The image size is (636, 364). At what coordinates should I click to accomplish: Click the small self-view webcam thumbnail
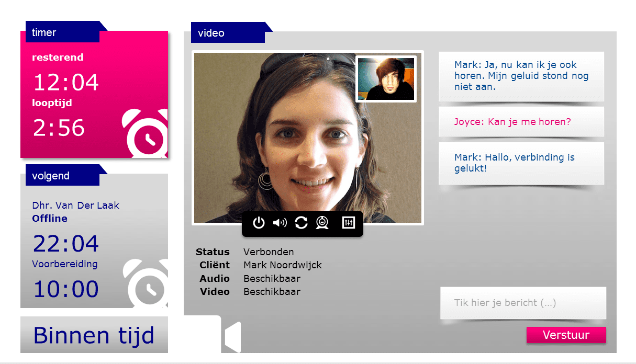pos(386,79)
